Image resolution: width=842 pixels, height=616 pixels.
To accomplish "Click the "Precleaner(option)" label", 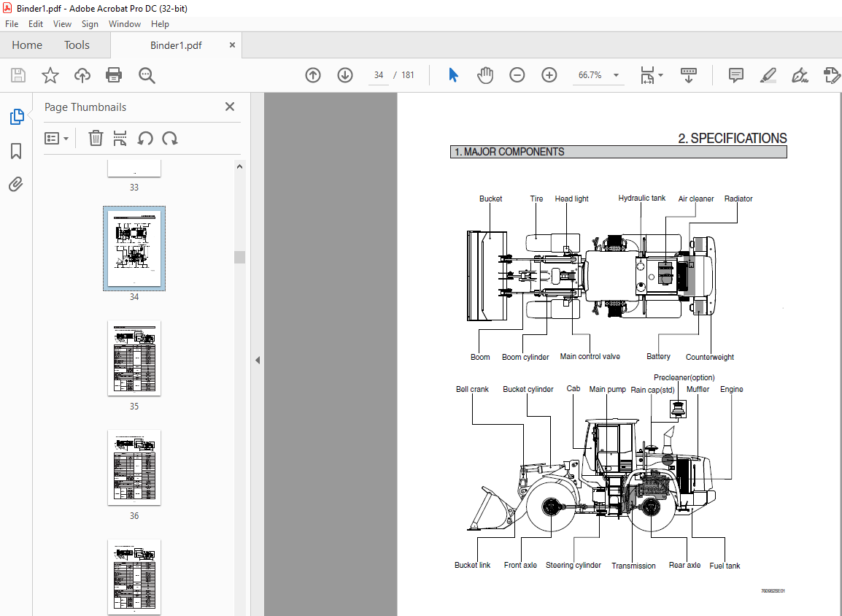I will coord(684,377).
